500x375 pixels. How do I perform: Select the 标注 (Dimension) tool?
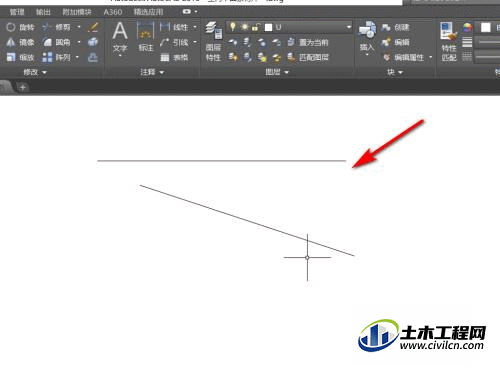[146, 37]
